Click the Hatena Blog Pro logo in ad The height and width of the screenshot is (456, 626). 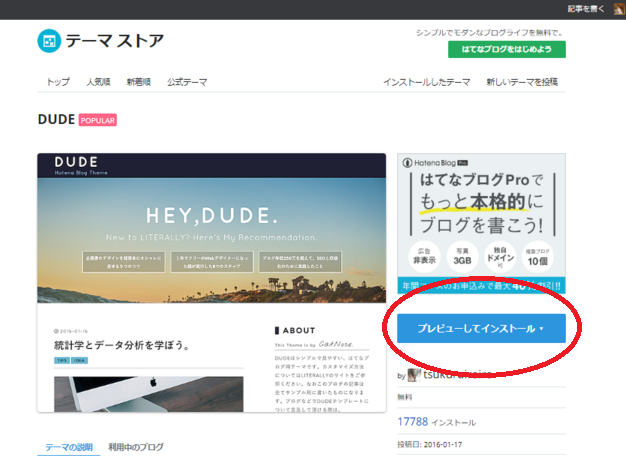(436, 163)
